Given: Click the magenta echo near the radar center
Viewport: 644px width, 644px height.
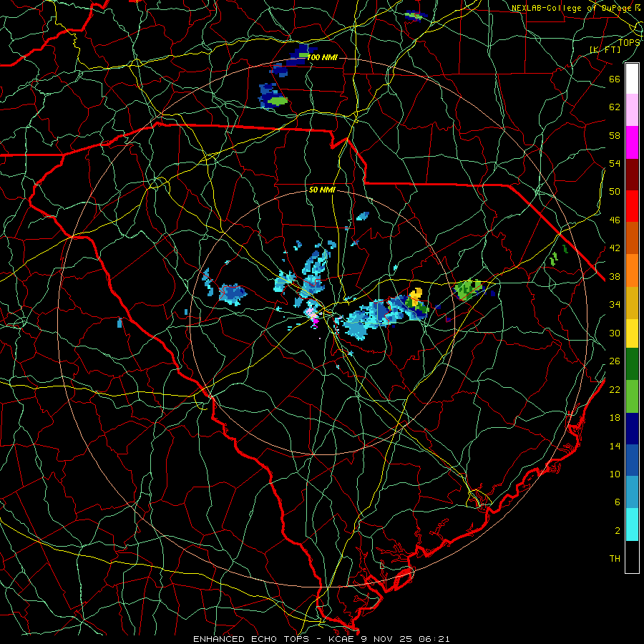Looking at the screenshot, I should click(315, 321).
